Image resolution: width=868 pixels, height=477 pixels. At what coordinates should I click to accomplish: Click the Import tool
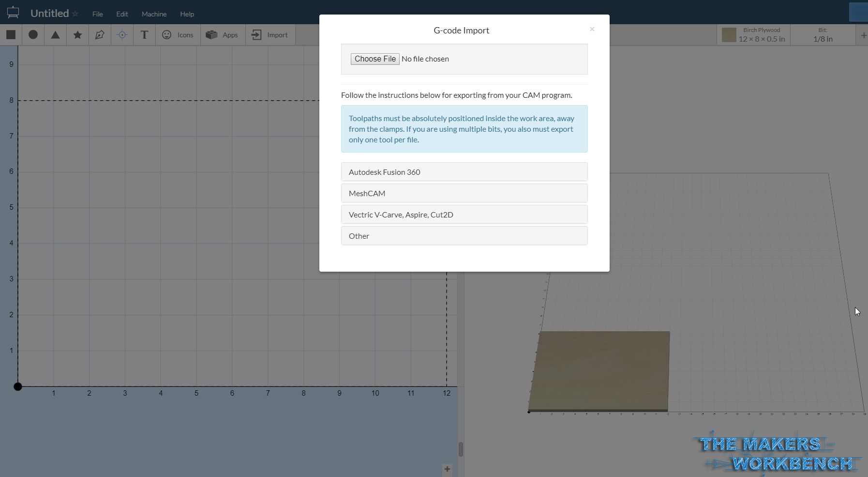[269, 34]
